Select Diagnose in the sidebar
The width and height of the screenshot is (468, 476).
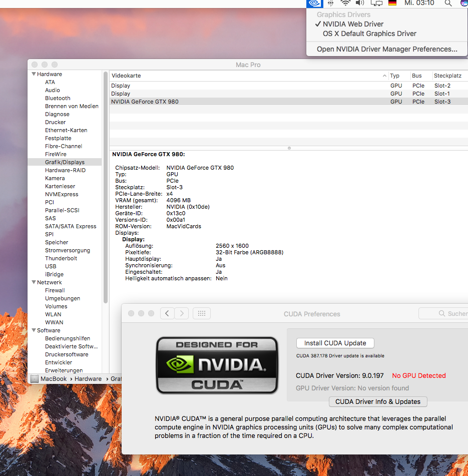(x=57, y=114)
